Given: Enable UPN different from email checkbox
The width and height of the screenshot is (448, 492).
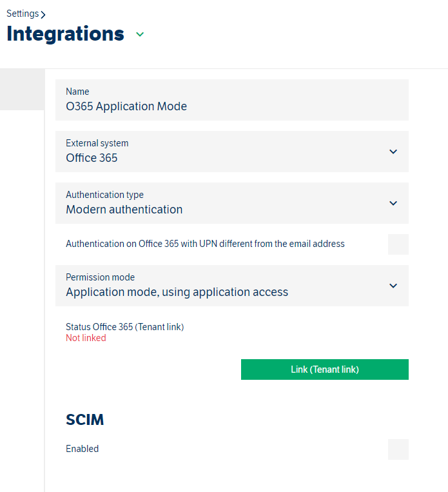Looking at the screenshot, I should pos(398,244).
